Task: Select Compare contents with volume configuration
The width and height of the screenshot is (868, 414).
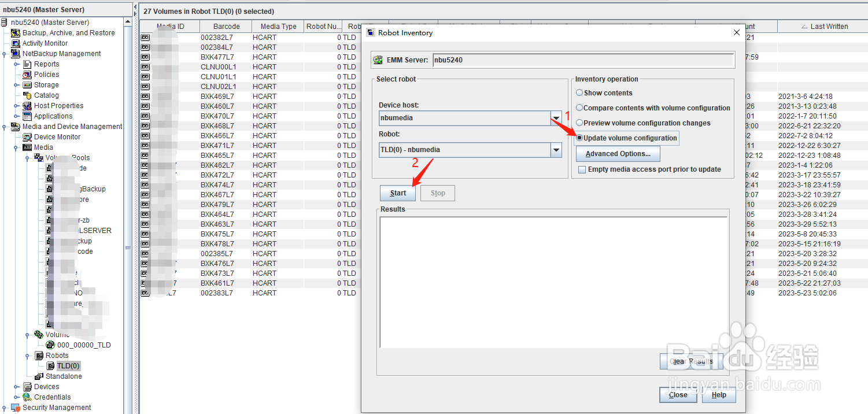Action: coord(579,108)
